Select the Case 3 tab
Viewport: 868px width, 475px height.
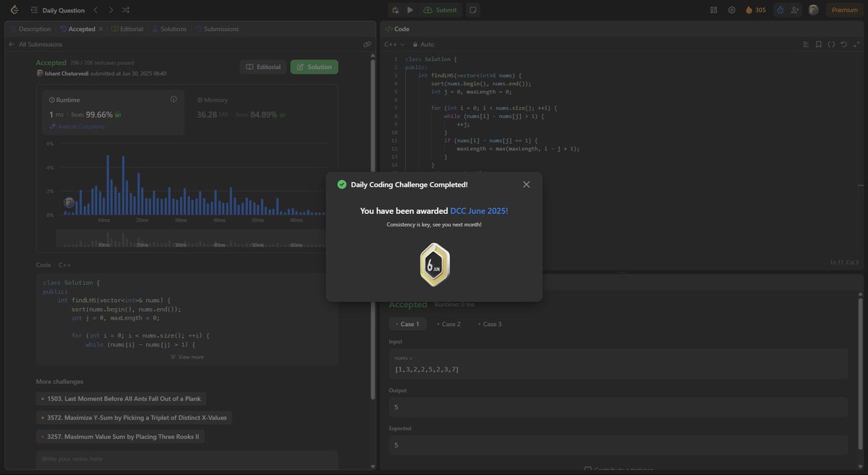coord(490,324)
